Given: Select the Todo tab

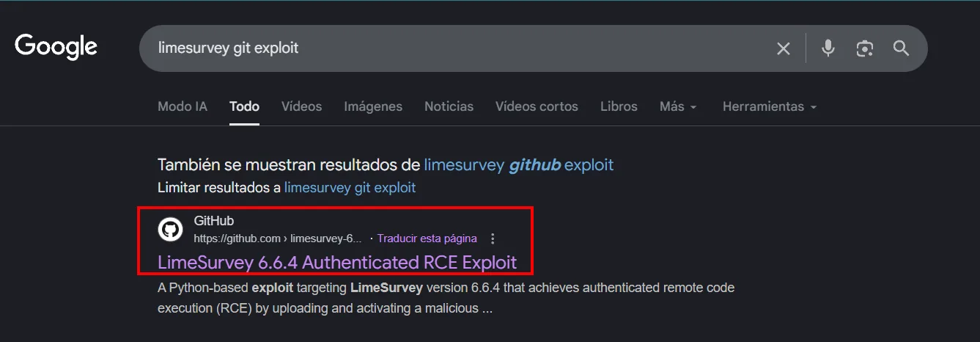Looking at the screenshot, I should (244, 106).
